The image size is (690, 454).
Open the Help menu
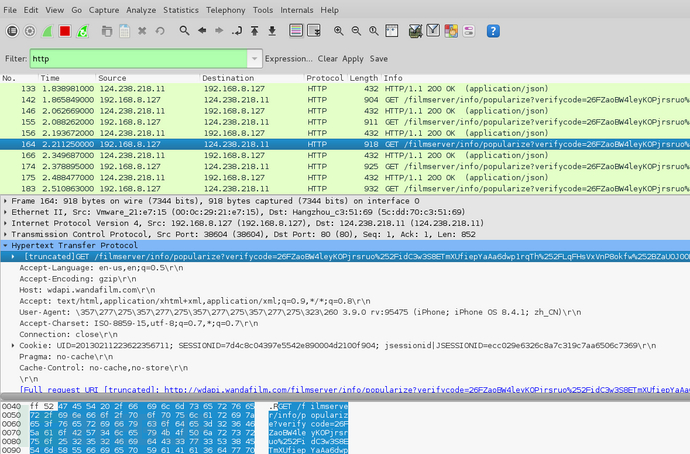tap(330, 10)
